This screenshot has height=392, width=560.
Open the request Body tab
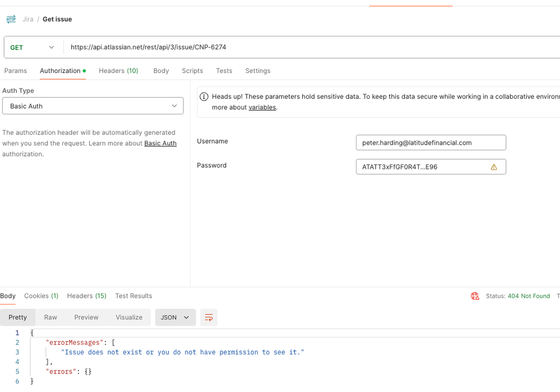click(161, 71)
